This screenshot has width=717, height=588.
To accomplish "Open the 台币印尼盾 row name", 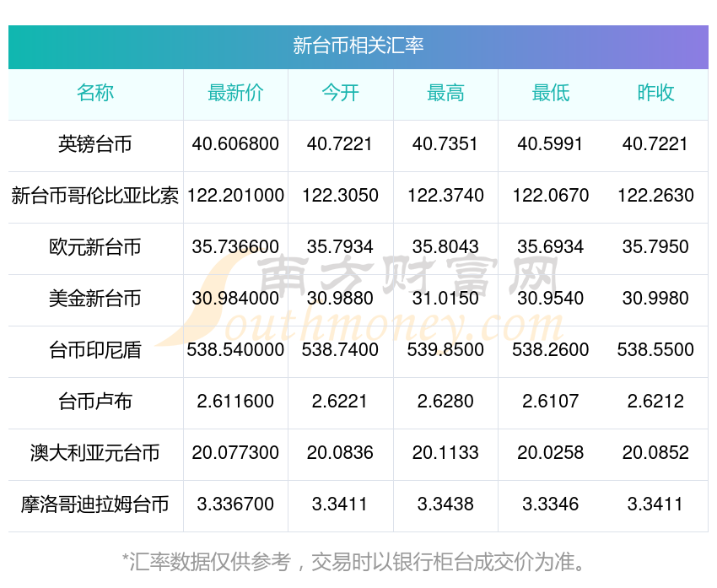I will click(95, 350).
